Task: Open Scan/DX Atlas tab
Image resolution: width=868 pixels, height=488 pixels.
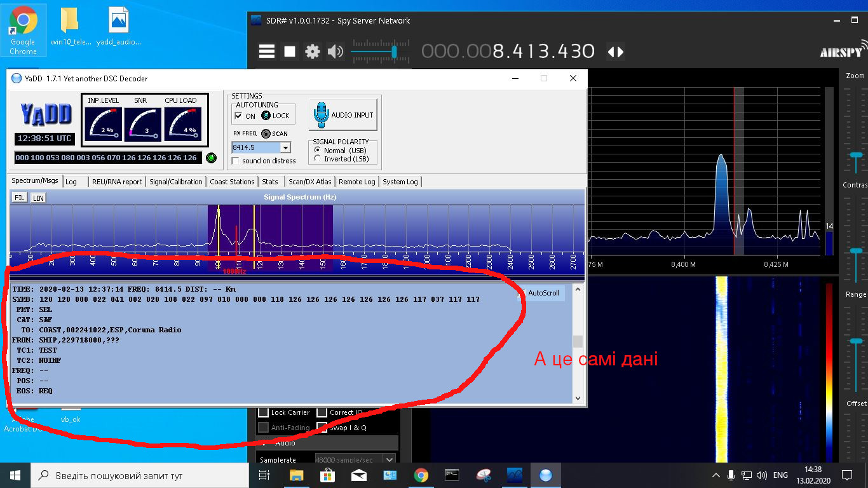Action: (x=310, y=182)
